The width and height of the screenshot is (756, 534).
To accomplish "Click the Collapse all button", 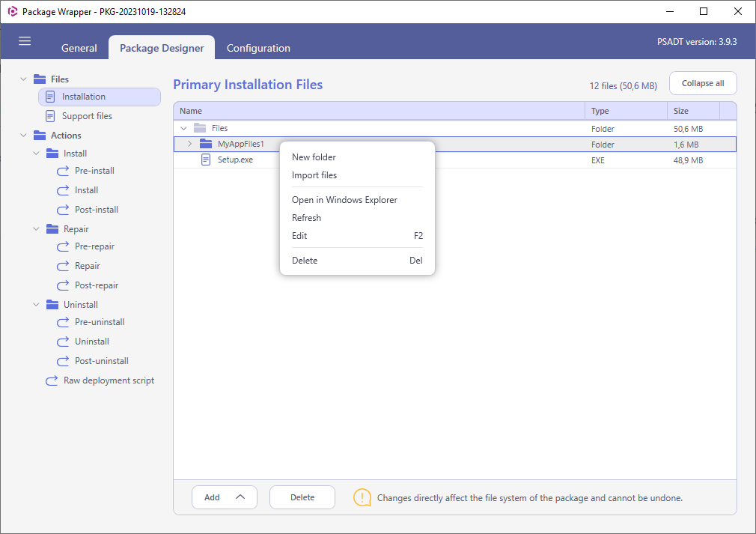I will [703, 83].
